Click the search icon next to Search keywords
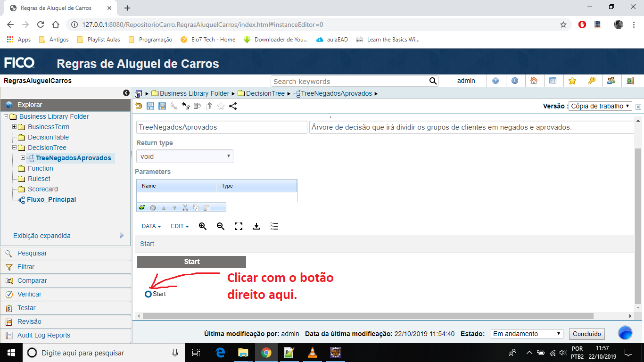The width and height of the screenshot is (644, 362). pos(432,81)
